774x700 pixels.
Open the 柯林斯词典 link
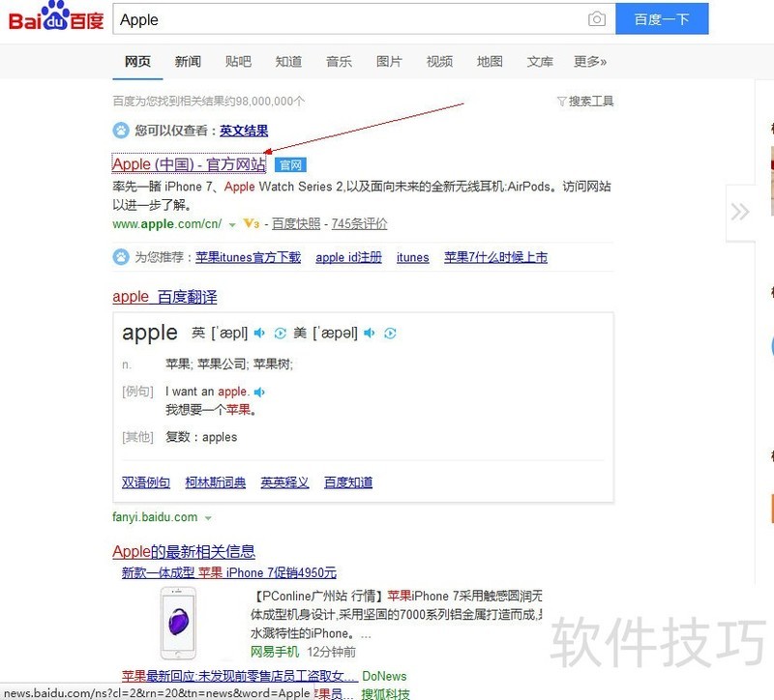(215, 482)
